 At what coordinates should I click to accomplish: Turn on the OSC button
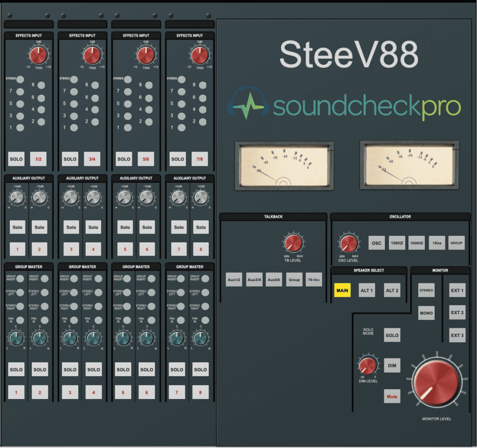[x=376, y=243]
